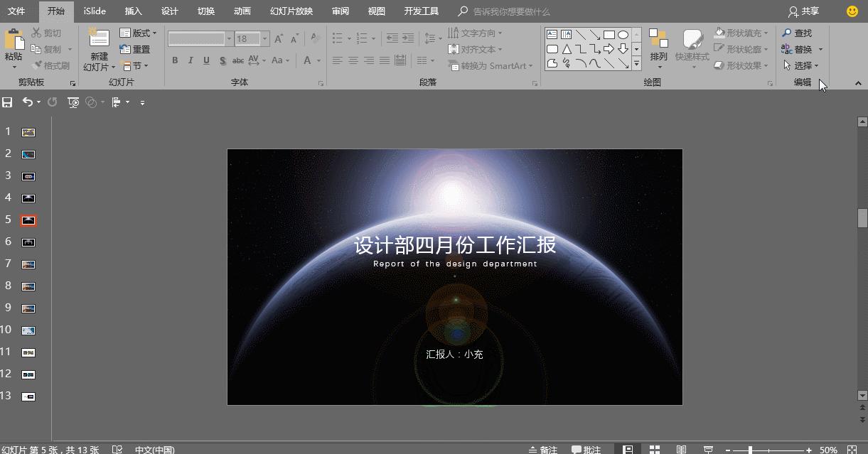The width and height of the screenshot is (868, 454).
Task: Open the font size dropdown
Action: point(263,38)
